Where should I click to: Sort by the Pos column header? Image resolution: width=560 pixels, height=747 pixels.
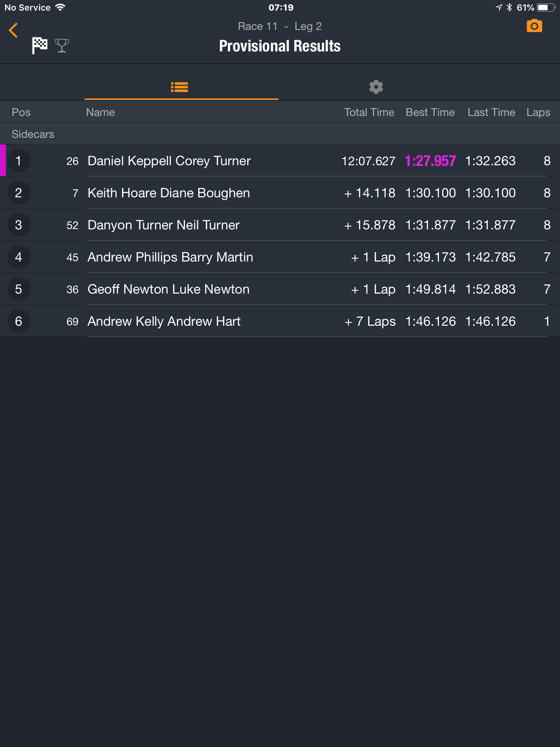(21, 112)
